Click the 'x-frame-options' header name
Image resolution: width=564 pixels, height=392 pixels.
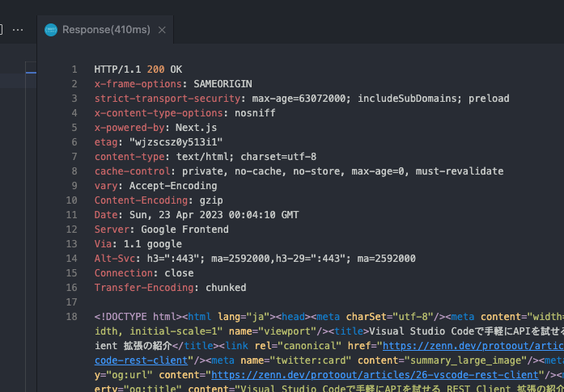click(x=138, y=84)
